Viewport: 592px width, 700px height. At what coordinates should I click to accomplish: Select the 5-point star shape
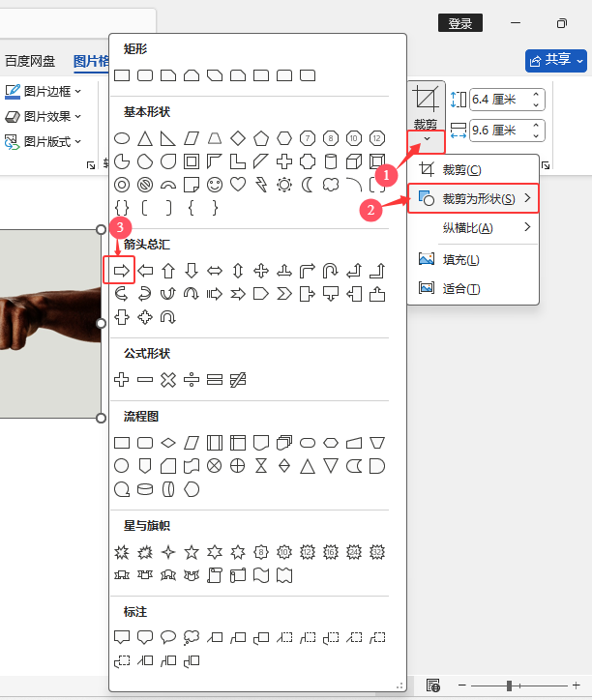point(192,552)
